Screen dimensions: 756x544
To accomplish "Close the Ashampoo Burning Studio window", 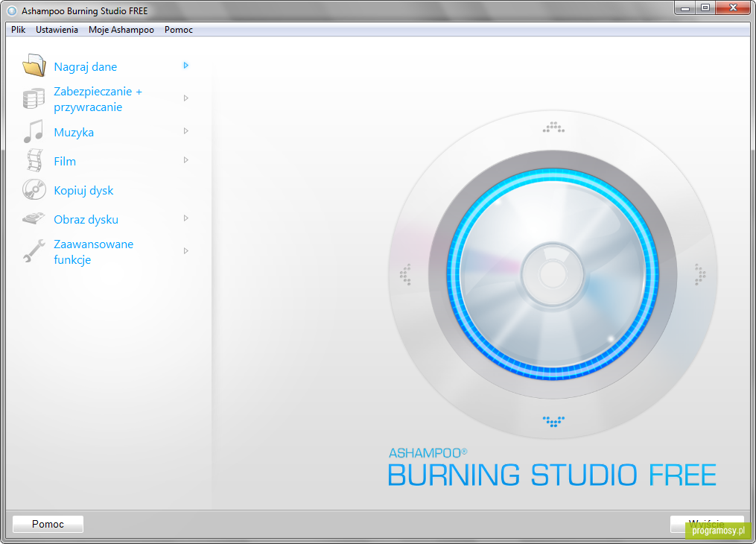I will (734, 8).
